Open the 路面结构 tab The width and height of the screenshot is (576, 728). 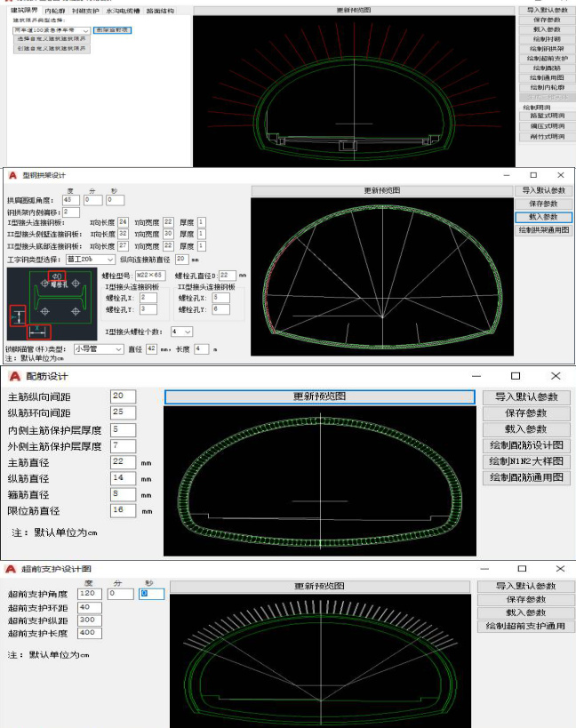(160, 11)
